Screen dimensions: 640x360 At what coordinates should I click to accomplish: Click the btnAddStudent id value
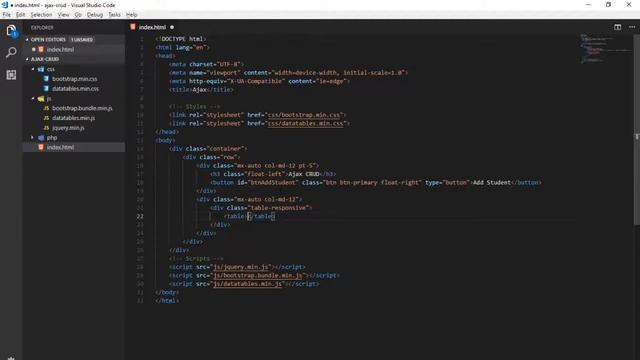[272, 182]
